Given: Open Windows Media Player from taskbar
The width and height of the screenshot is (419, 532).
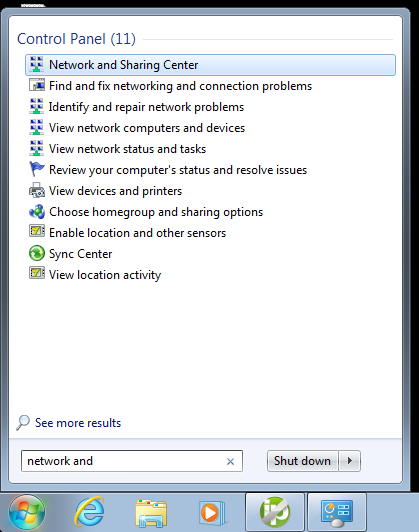Looking at the screenshot, I should (212, 512).
